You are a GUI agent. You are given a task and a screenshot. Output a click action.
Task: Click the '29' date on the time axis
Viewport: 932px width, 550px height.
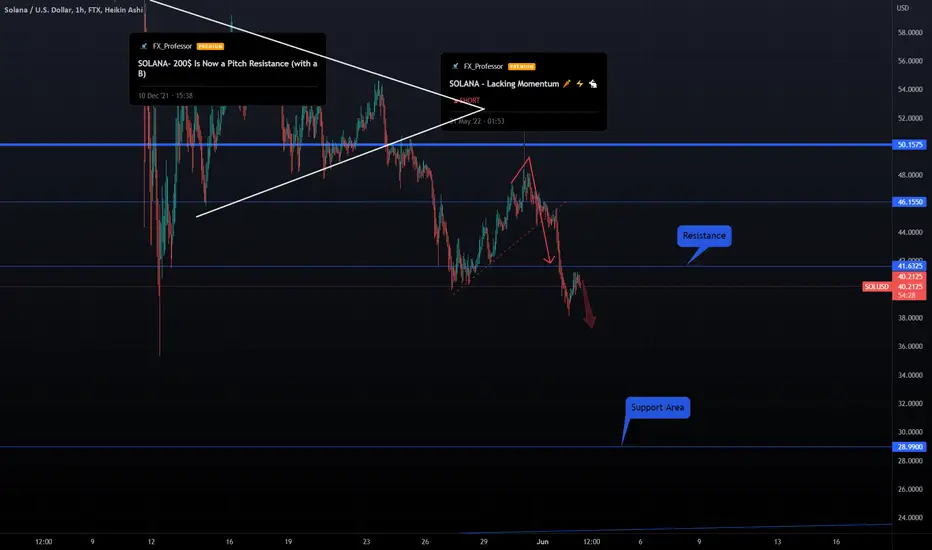(484, 542)
